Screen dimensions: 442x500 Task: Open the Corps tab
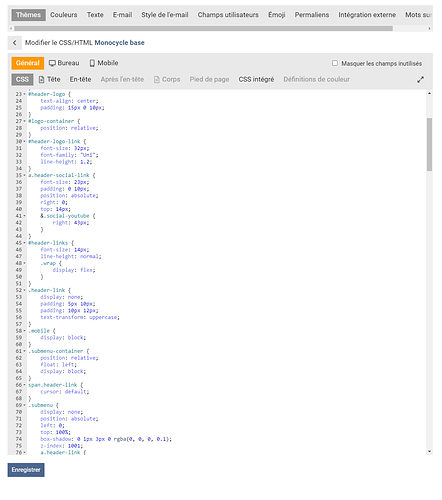pos(167,79)
